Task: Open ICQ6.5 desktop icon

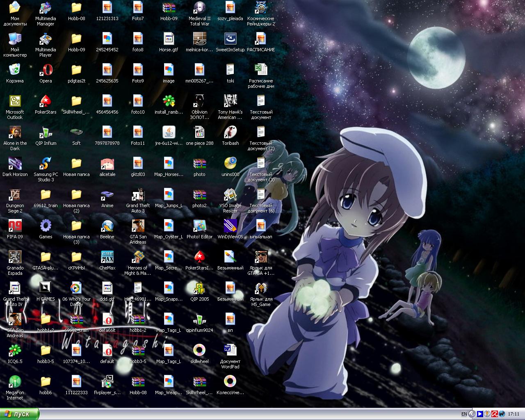Action: [x=15, y=350]
